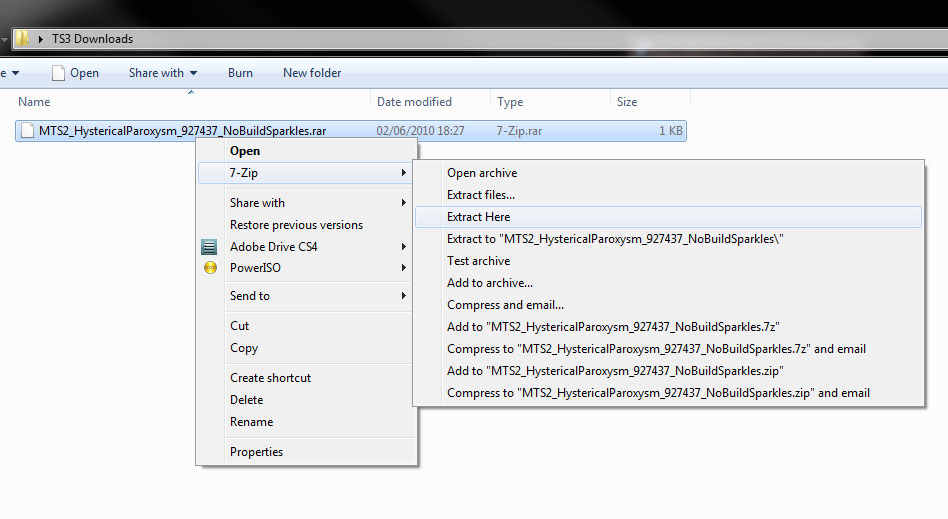Choose Cut from the context menu

coord(239,326)
